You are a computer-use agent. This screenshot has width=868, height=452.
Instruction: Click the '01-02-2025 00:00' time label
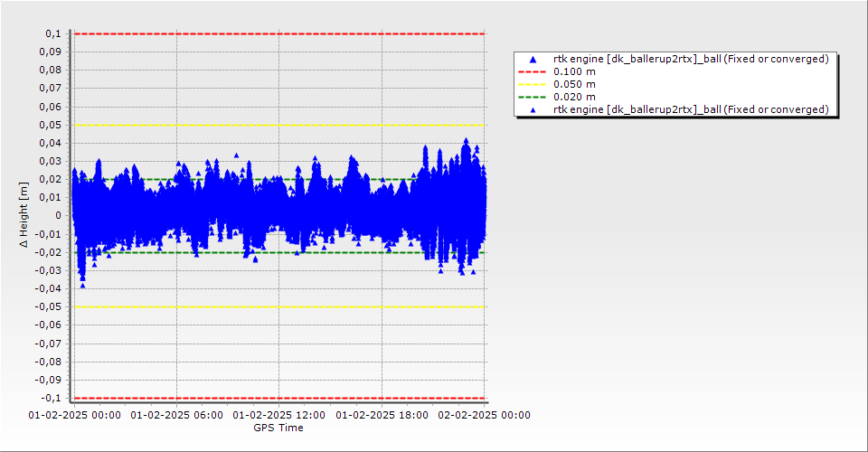click(75, 415)
